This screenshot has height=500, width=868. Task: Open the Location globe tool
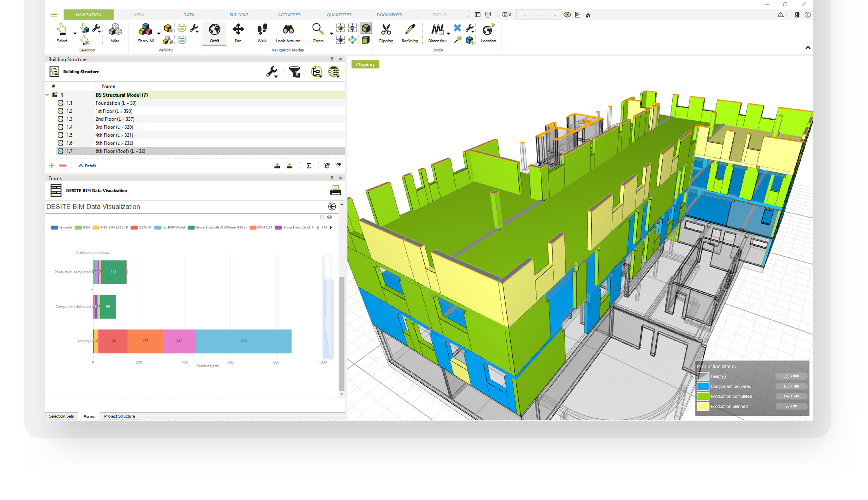click(x=488, y=33)
